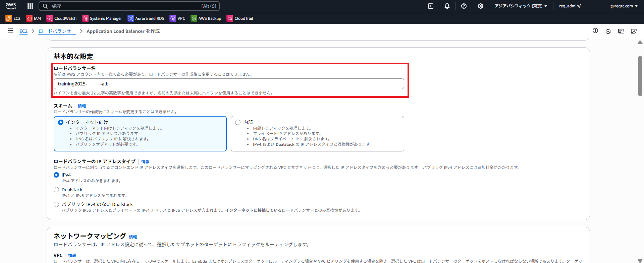This screenshot has width=644, height=263.
Task: Focus the top 検索 search field
Action: [129, 6]
